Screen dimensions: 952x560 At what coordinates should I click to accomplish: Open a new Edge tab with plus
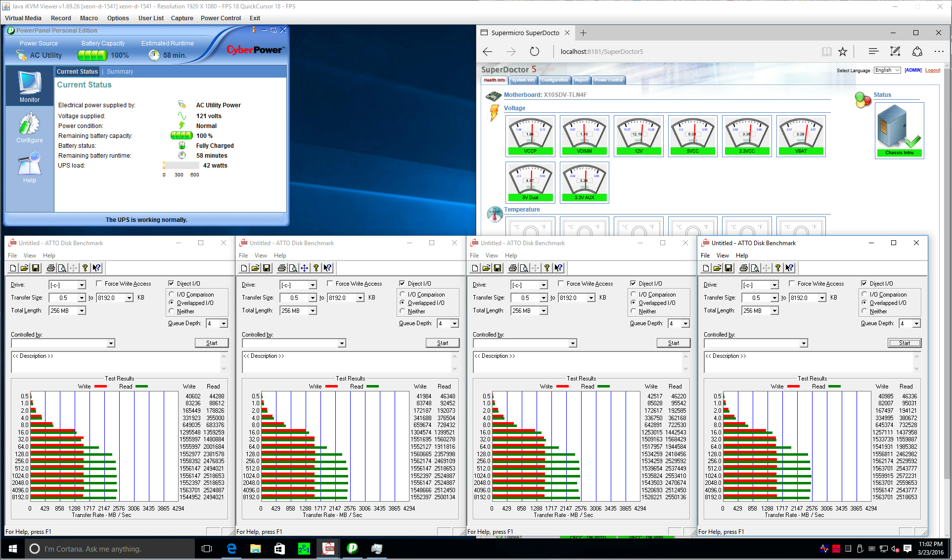pyautogui.click(x=584, y=33)
